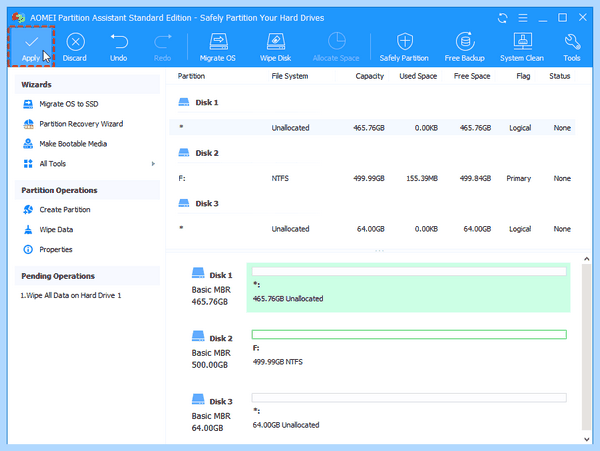600x451 pixels.
Task: Click the Capacity column header
Action: point(369,76)
